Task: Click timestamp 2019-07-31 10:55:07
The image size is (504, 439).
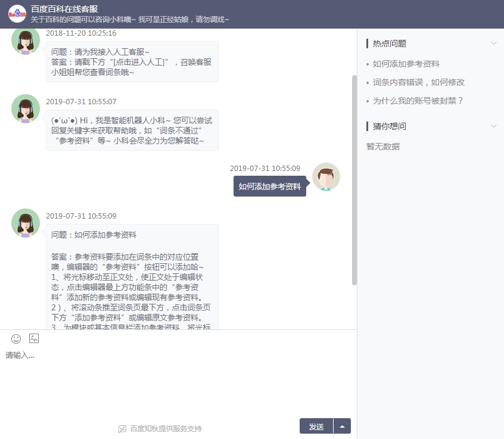Action: tap(81, 101)
